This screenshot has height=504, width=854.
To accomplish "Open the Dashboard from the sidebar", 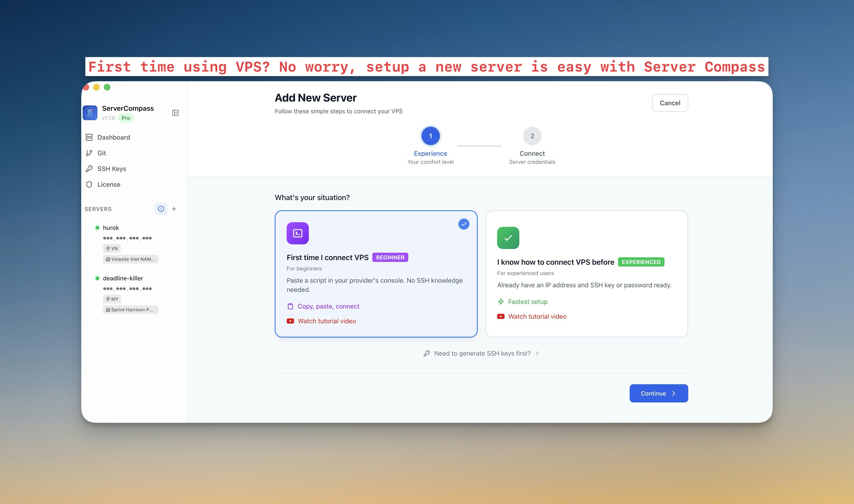I will click(x=114, y=137).
